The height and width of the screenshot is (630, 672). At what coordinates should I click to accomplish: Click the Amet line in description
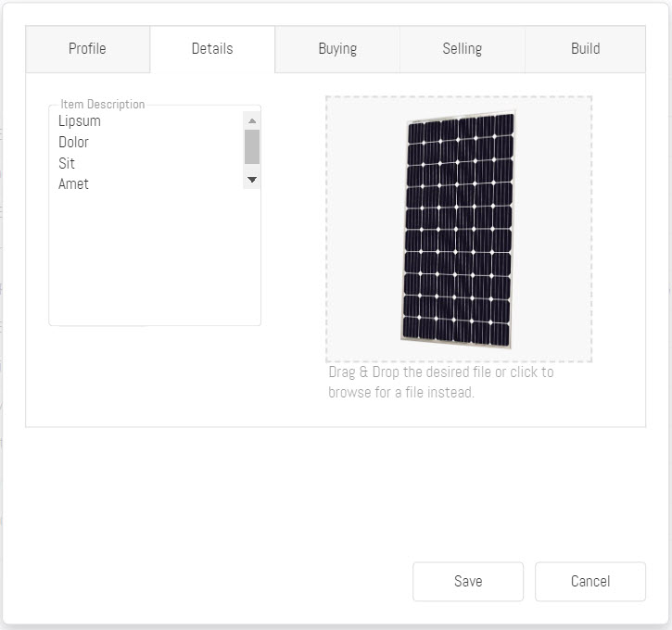(x=74, y=184)
